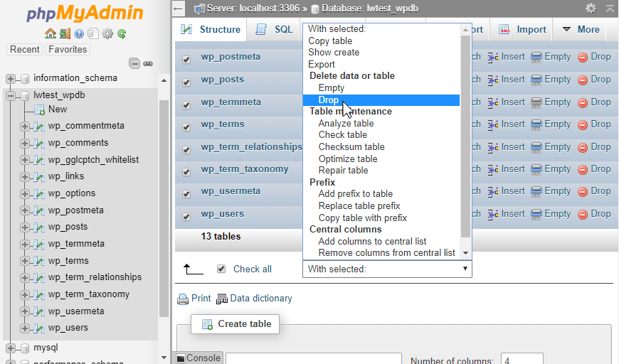Click the log out door icon
619x364 pixels.
[x=65, y=34]
